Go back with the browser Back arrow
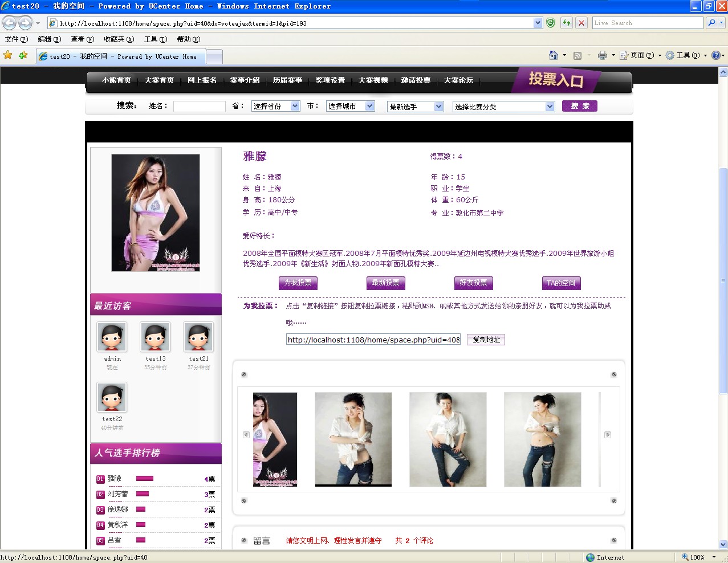The width and height of the screenshot is (728, 563). click(10, 23)
